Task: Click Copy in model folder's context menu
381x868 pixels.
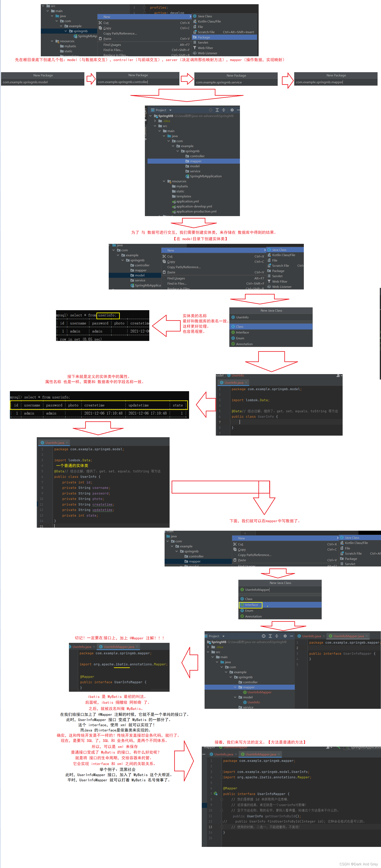Action: click(214, 262)
